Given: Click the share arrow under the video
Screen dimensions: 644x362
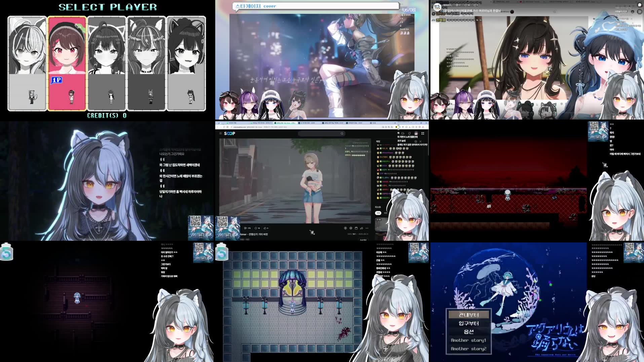Looking at the screenshot, I should point(362,228).
